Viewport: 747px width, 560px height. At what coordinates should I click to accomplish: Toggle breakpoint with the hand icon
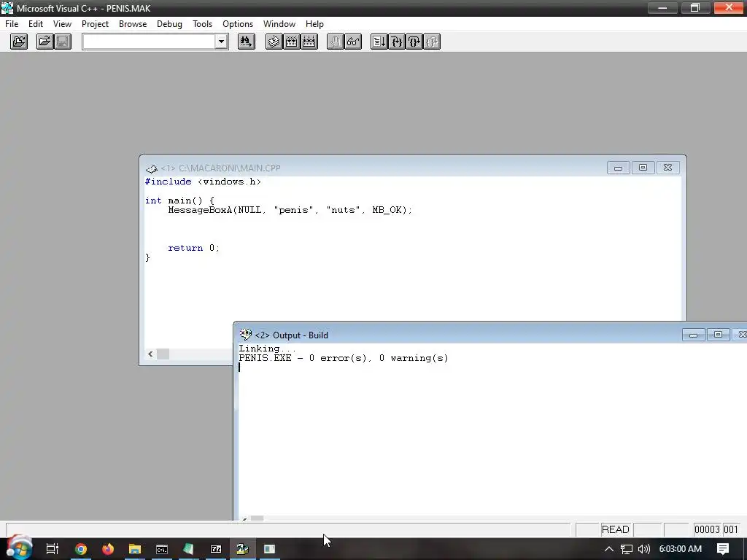[x=336, y=42]
